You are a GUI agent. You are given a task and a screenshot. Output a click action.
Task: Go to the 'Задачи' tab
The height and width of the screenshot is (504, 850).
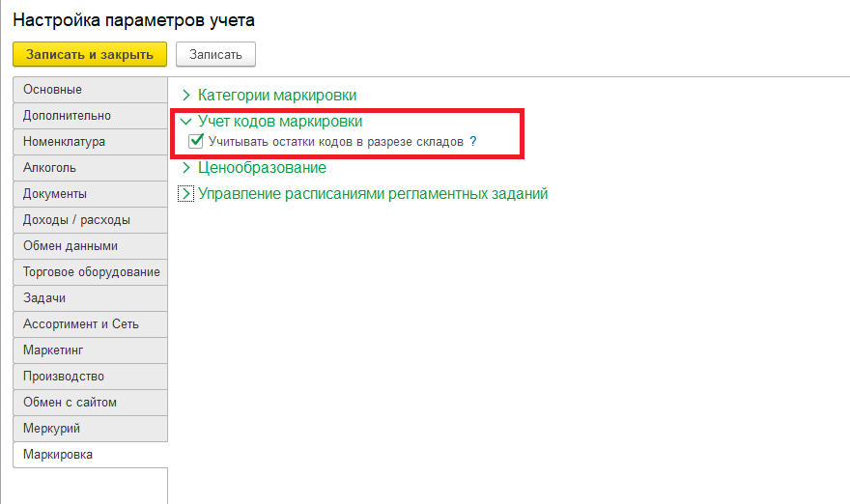[x=90, y=298]
